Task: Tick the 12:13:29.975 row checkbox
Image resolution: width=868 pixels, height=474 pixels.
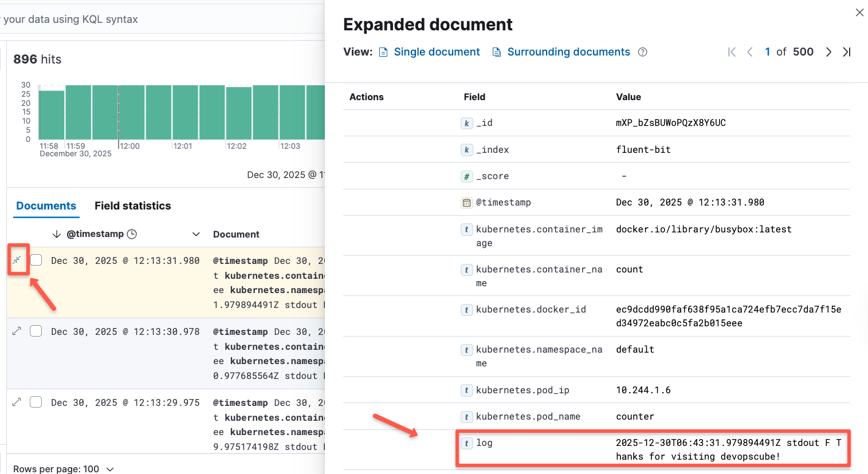Action: click(x=36, y=402)
